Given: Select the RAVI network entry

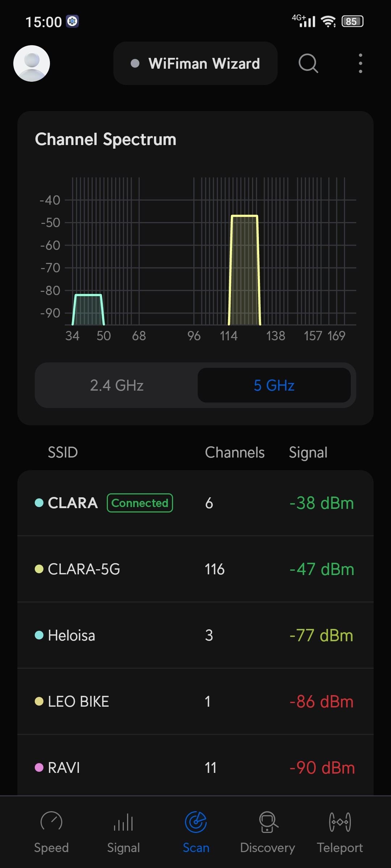Looking at the screenshot, I should (x=195, y=767).
